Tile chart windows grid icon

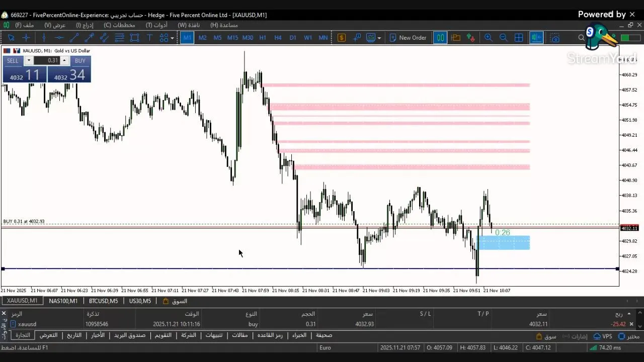click(519, 38)
